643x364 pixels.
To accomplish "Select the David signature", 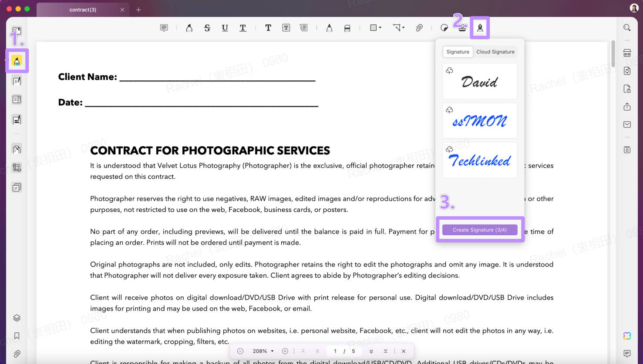I will (x=479, y=82).
